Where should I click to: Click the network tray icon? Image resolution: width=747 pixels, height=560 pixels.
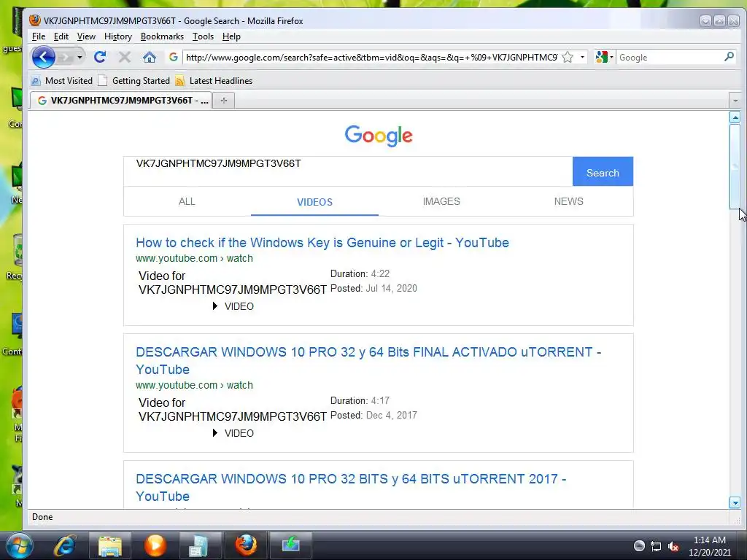(656, 547)
